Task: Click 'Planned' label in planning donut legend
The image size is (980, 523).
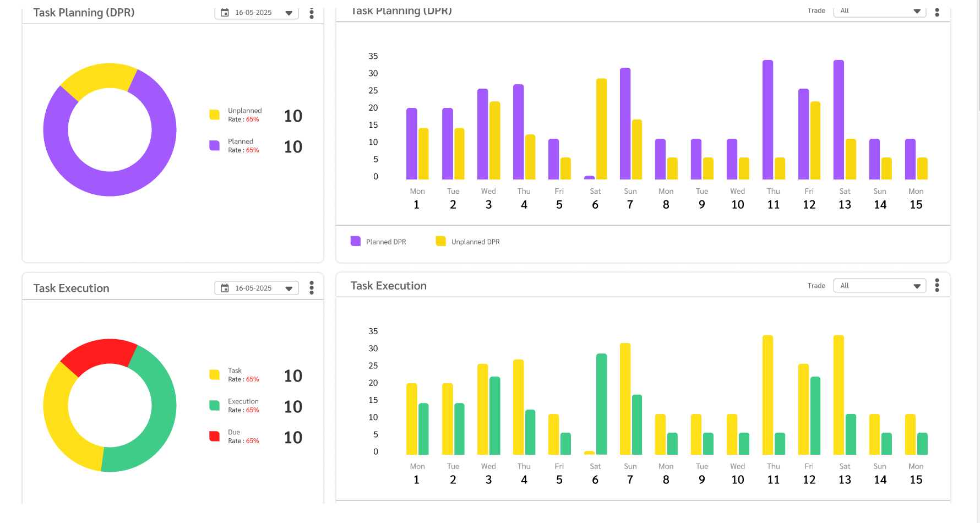Action: click(241, 141)
